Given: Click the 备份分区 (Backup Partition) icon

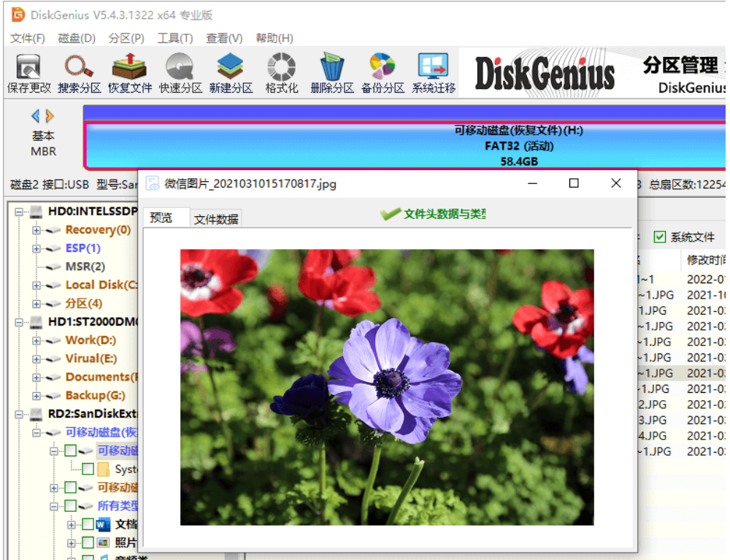Looking at the screenshot, I should click(x=382, y=72).
